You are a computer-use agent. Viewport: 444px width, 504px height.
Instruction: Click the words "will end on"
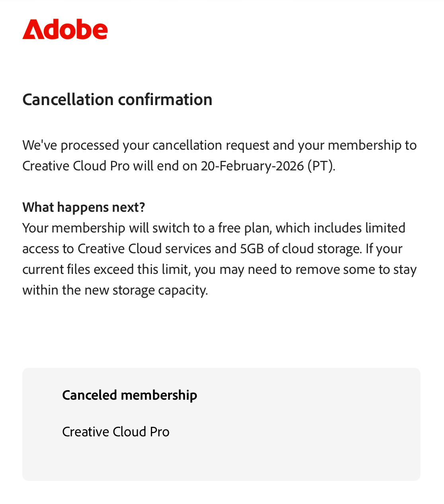coord(165,166)
